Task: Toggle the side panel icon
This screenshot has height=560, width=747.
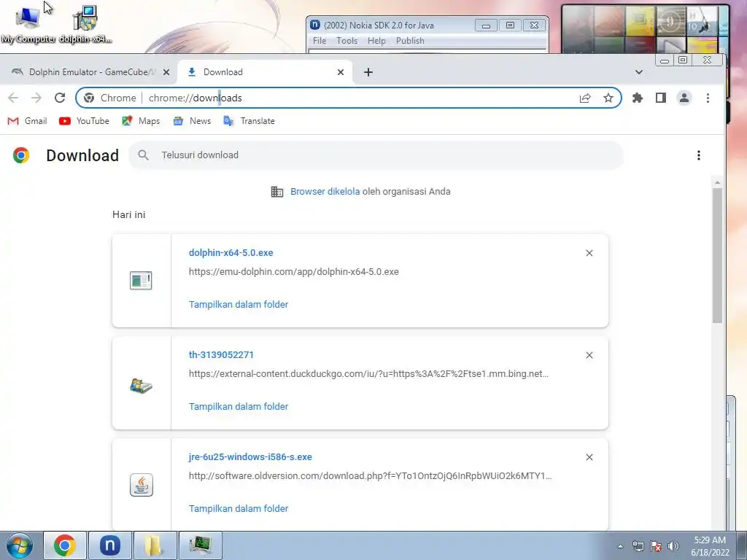Action: pos(661,98)
